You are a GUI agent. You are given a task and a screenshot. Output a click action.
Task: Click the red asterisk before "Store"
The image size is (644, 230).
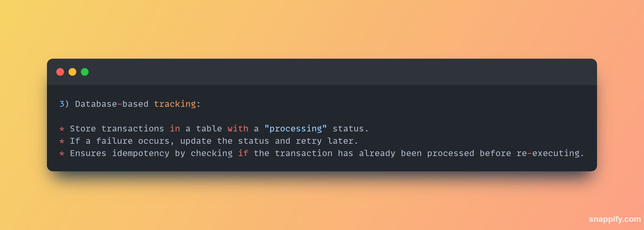click(x=62, y=129)
